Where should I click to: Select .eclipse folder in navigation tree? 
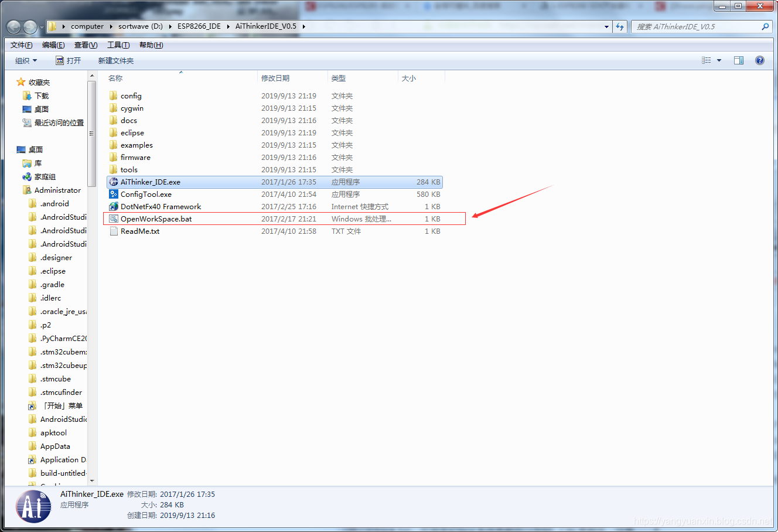(x=53, y=271)
